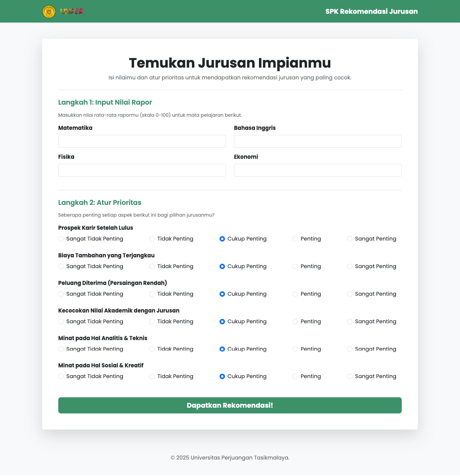Select Sangat Penting for Kecocokan Nilai Akademik

coord(350,322)
